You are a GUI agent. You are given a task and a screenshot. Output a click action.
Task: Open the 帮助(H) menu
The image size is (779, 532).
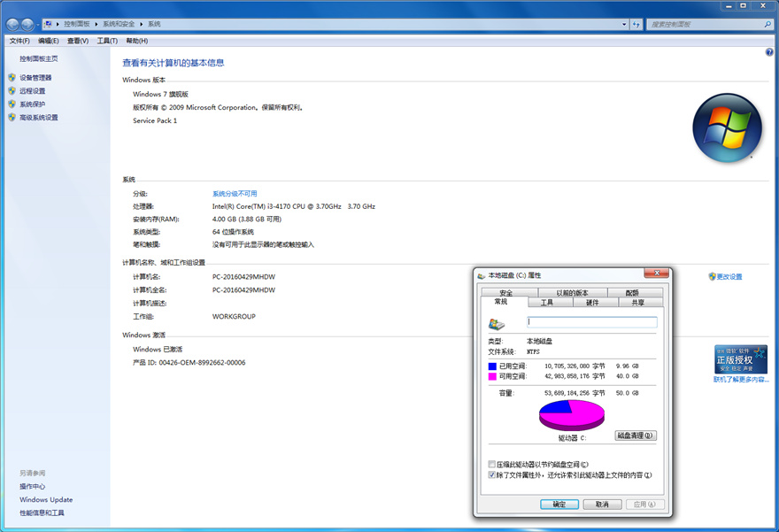tap(136, 41)
